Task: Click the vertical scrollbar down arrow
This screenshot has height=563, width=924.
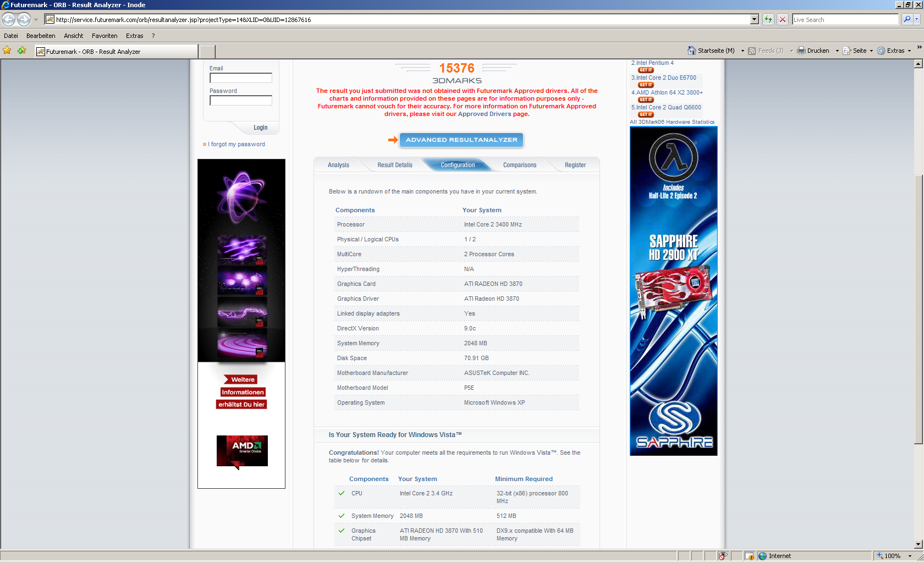Action: [x=918, y=544]
